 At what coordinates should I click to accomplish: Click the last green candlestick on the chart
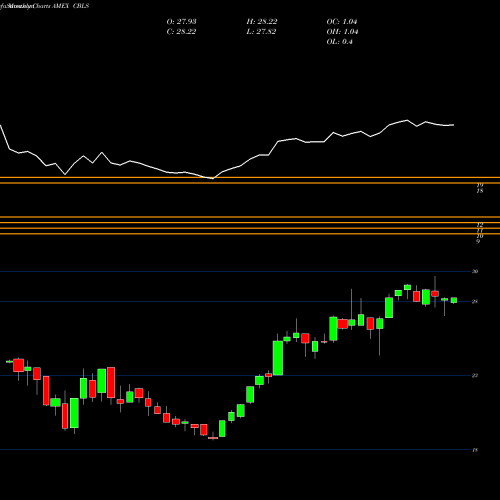point(454,300)
